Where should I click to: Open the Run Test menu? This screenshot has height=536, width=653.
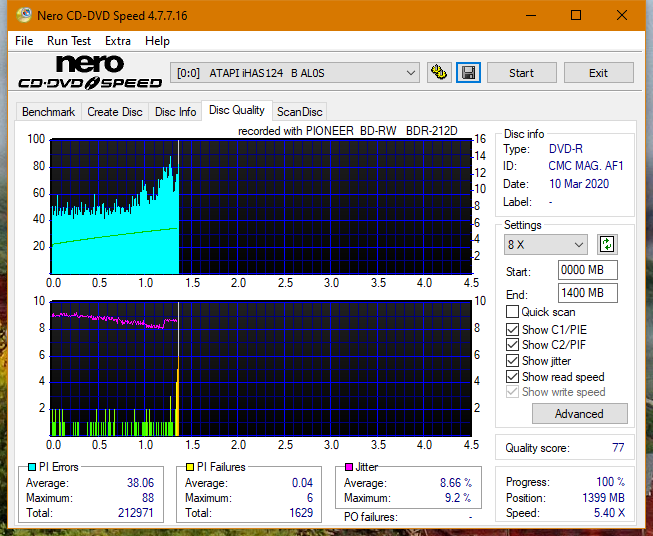pos(69,41)
